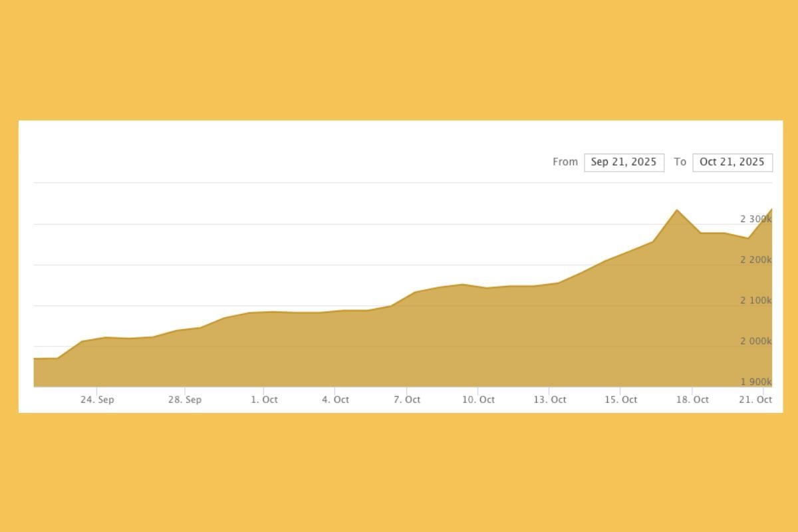This screenshot has height=532, width=798.
Task: Click the 2 200k y-axis label
Action: [755, 260]
